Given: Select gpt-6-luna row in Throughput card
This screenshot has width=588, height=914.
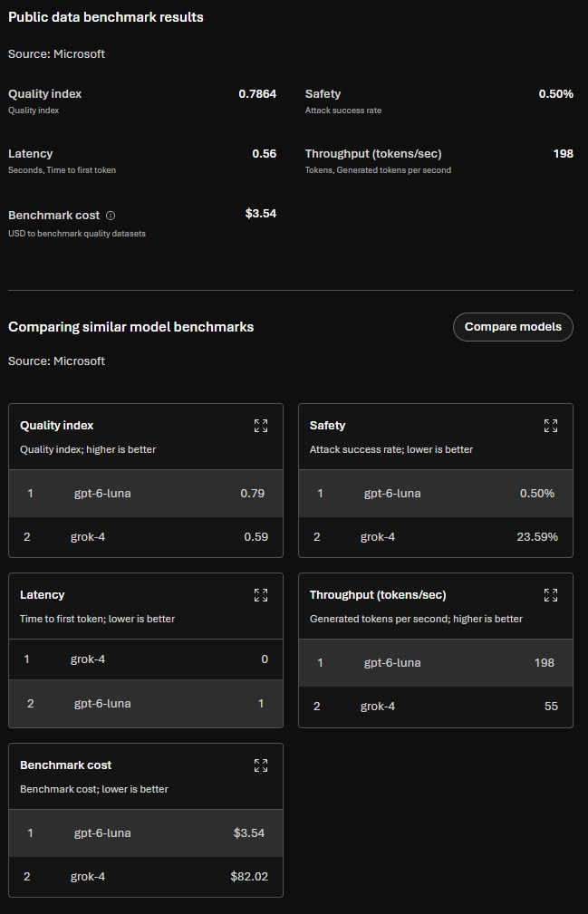Looking at the screenshot, I should point(435,663).
